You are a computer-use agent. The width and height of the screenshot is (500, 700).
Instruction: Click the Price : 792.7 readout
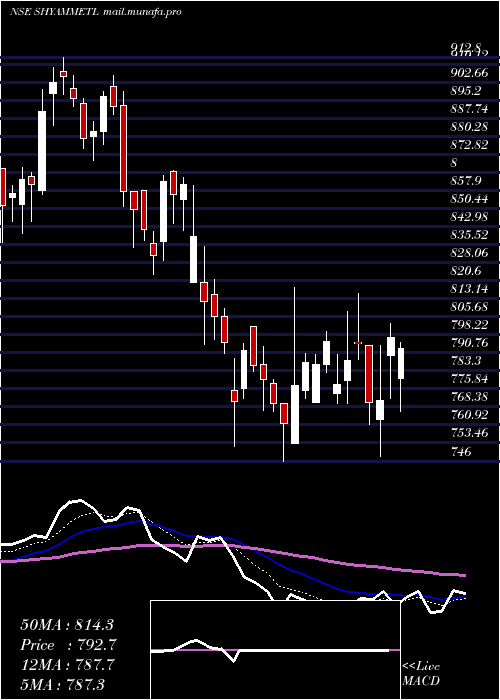pos(67,645)
